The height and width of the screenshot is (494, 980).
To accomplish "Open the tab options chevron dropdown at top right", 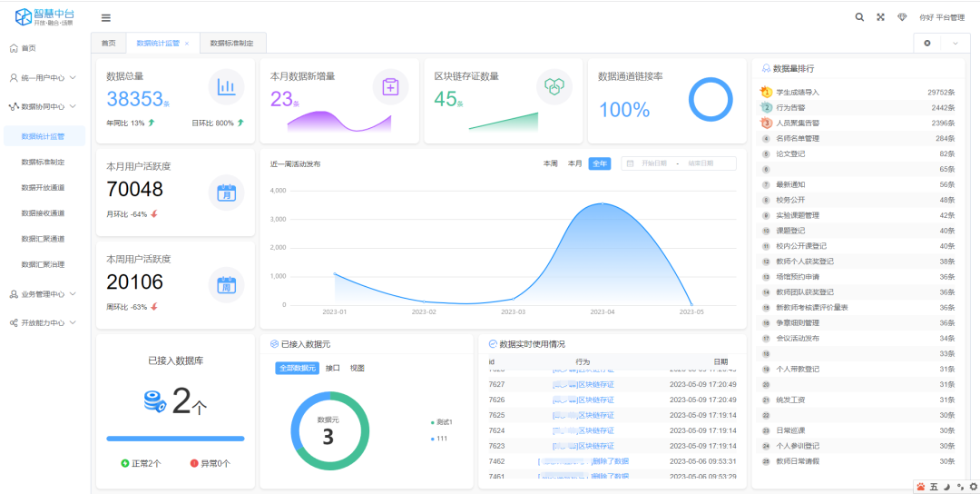I will (x=955, y=44).
